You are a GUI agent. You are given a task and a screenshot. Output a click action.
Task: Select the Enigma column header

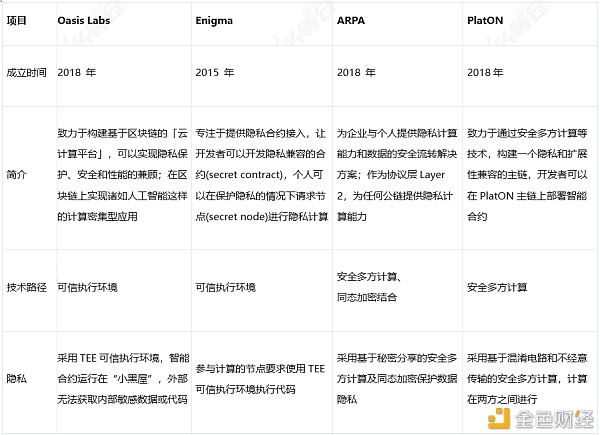coord(214,21)
